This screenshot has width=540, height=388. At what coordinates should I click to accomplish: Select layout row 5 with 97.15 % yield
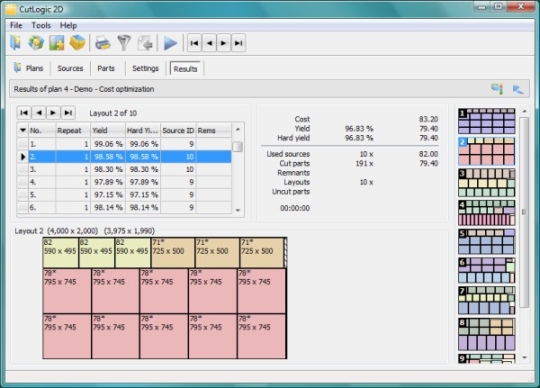pos(124,195)
